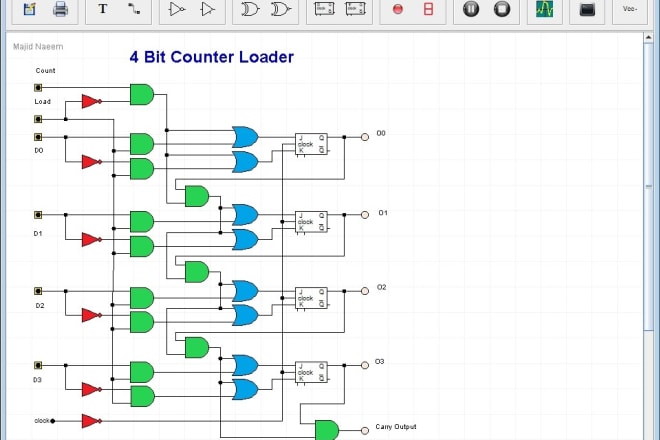The height and width of the screenshot is (440, 660).
Task: Click the O0 output pin
Action: pos(365,137)
